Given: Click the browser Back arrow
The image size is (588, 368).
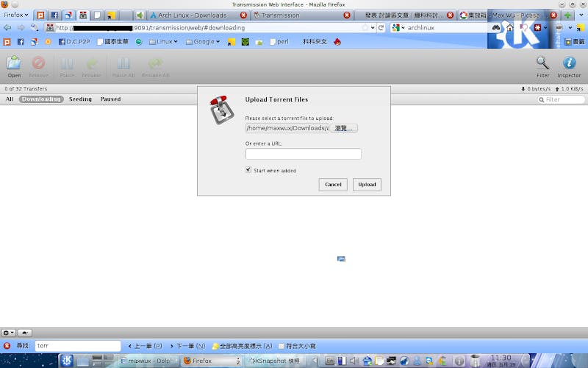Looking at the screenshot, I should point(7,27).
